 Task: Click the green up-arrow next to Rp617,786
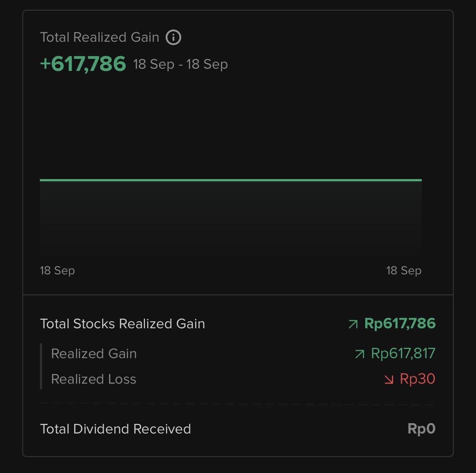(x=353, y=324)
